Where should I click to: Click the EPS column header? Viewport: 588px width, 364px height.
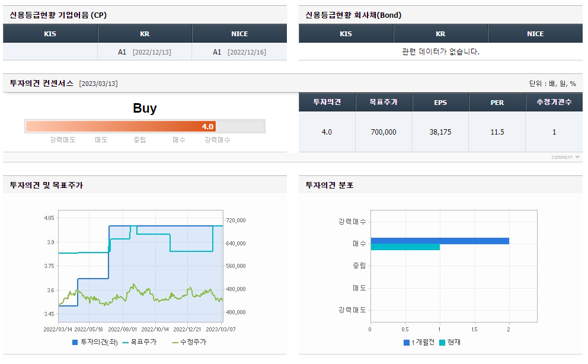(x=440, y=103)
